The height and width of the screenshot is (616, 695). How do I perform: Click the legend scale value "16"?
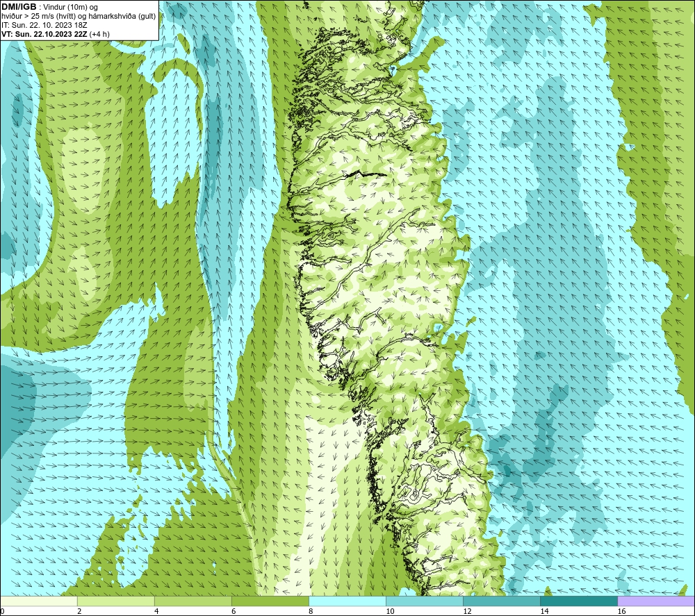click(x=621, y=611)
